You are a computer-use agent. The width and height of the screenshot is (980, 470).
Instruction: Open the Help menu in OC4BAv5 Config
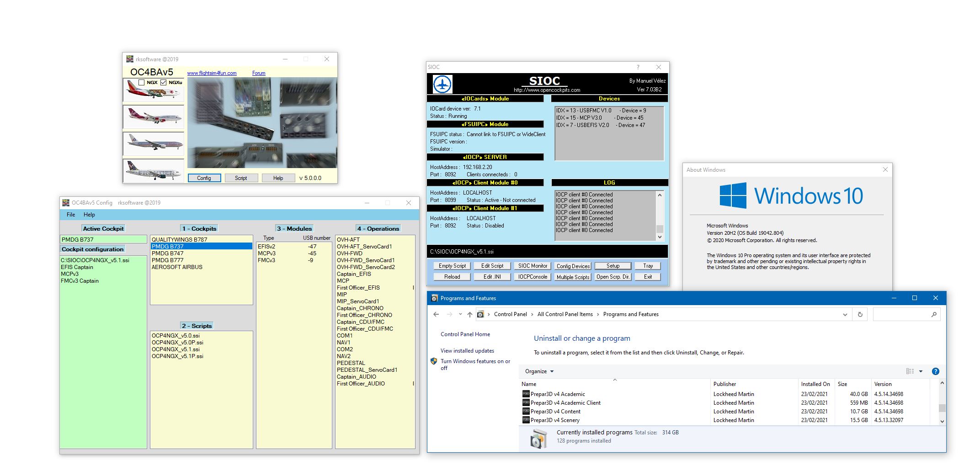point(90,214)
